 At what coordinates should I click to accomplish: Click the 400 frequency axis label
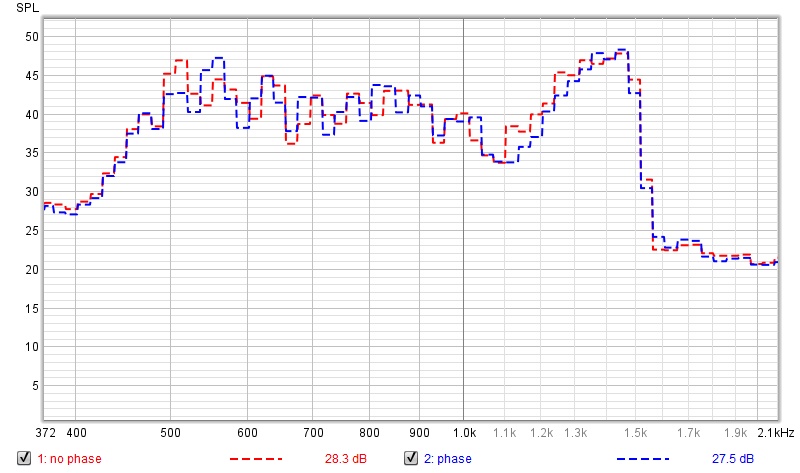click(77, 433)
